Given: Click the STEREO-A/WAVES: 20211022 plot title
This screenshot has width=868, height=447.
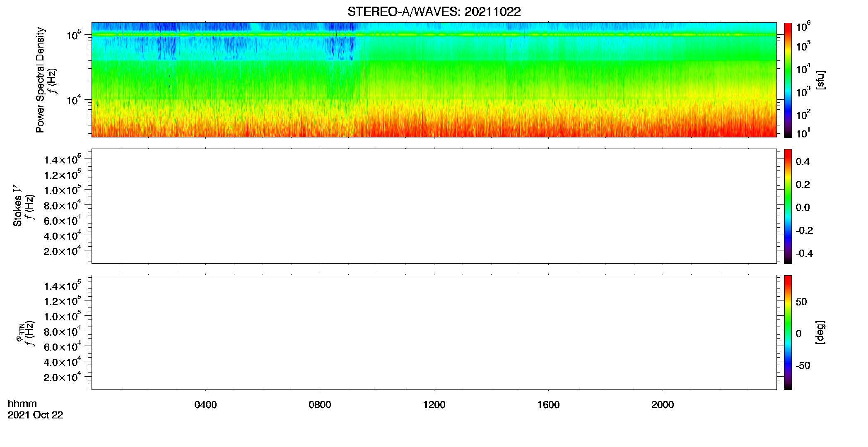Looking at the screenshot, I should (x=434, y=12).
